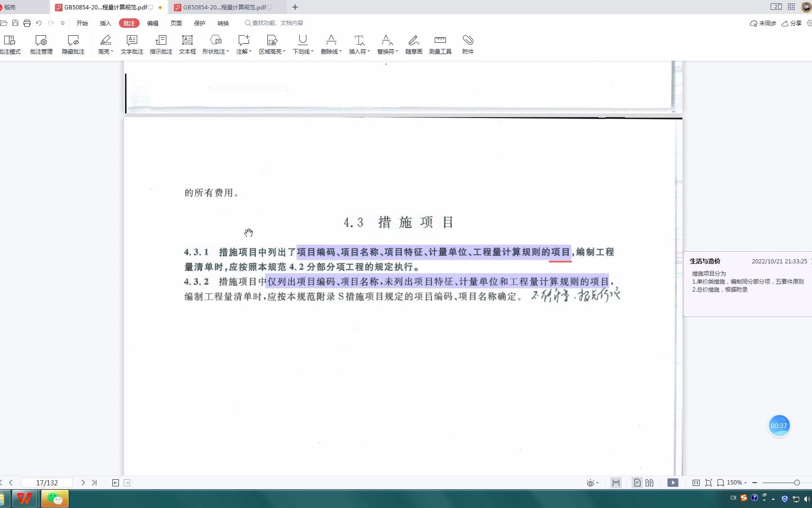
Task: Toggle annotation mode (批注模式)
Action: [10, 45]
